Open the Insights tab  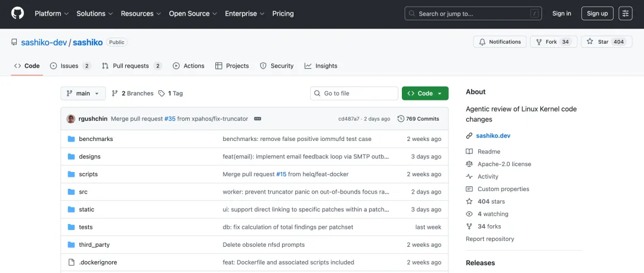(321, 66)
